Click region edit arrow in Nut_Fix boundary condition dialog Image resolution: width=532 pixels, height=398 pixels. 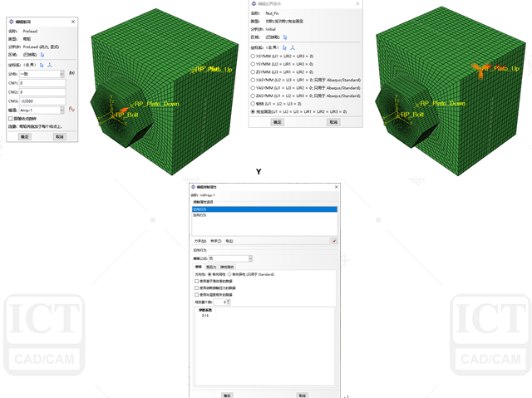coord(284,37)
